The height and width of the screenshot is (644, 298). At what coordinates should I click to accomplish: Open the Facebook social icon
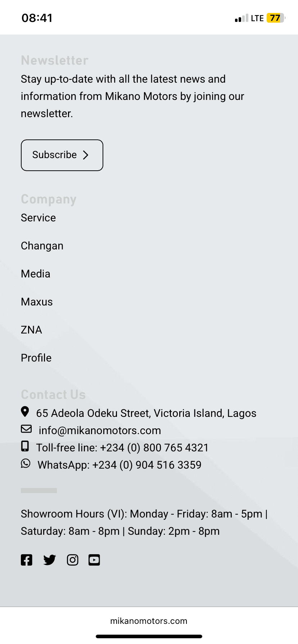pos(27,560)
